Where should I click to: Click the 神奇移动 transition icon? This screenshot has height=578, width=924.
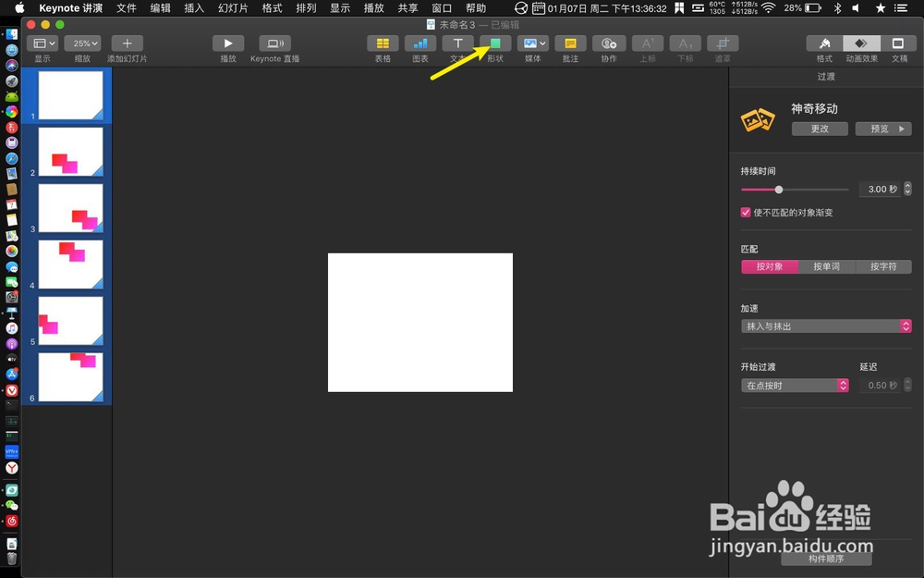[758, 119]
